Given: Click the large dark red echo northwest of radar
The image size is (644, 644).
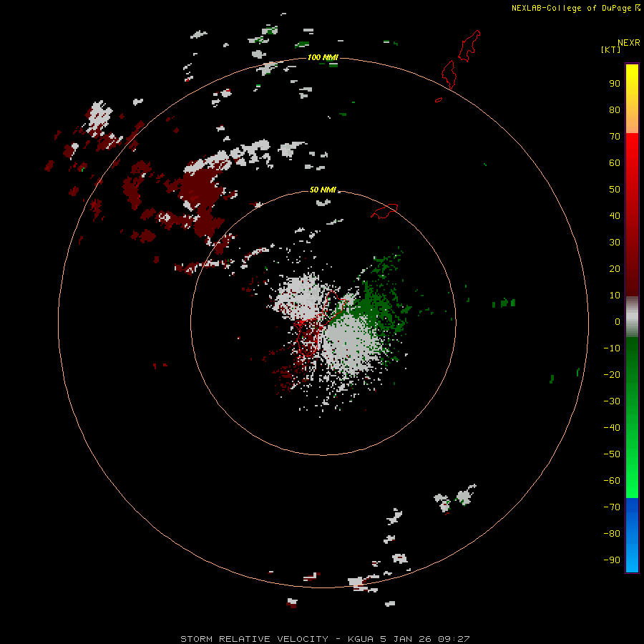Looking at the screenshot, I should (x=201, y=197).
